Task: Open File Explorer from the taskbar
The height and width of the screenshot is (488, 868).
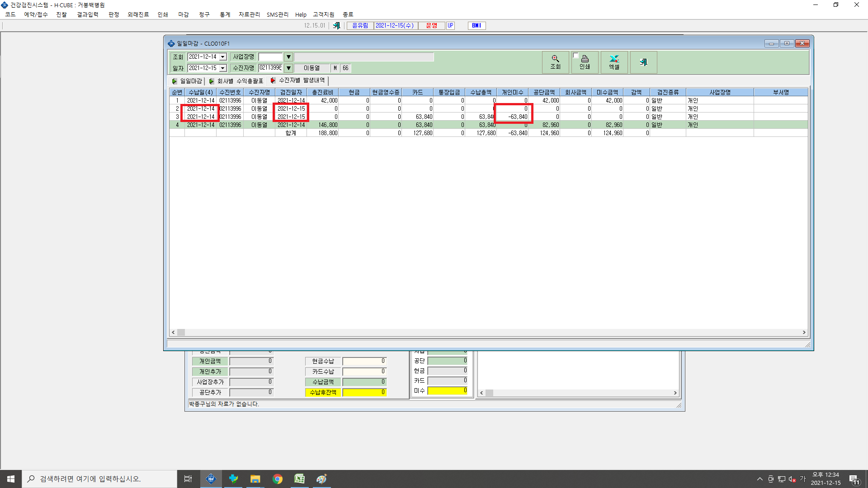Action: click(x=255, y=479)
